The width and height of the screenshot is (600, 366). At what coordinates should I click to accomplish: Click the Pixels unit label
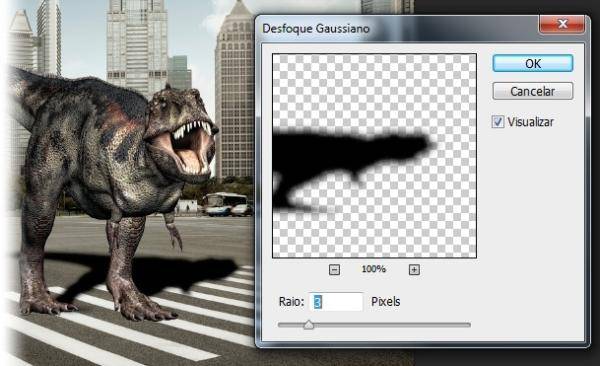pos(385,302)
